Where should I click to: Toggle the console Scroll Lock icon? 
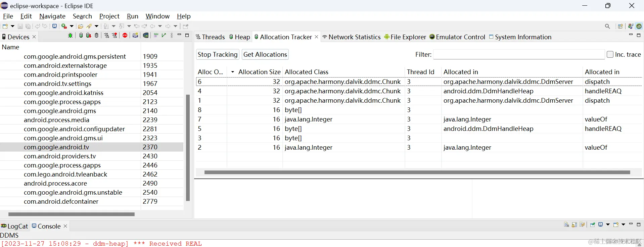click(574, 225)
